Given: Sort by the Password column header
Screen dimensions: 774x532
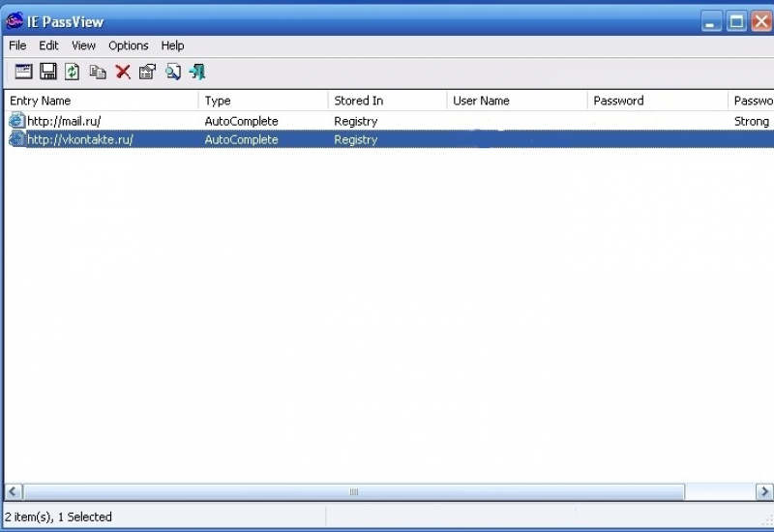Looking at the screenshot, I should coord(658,101).
